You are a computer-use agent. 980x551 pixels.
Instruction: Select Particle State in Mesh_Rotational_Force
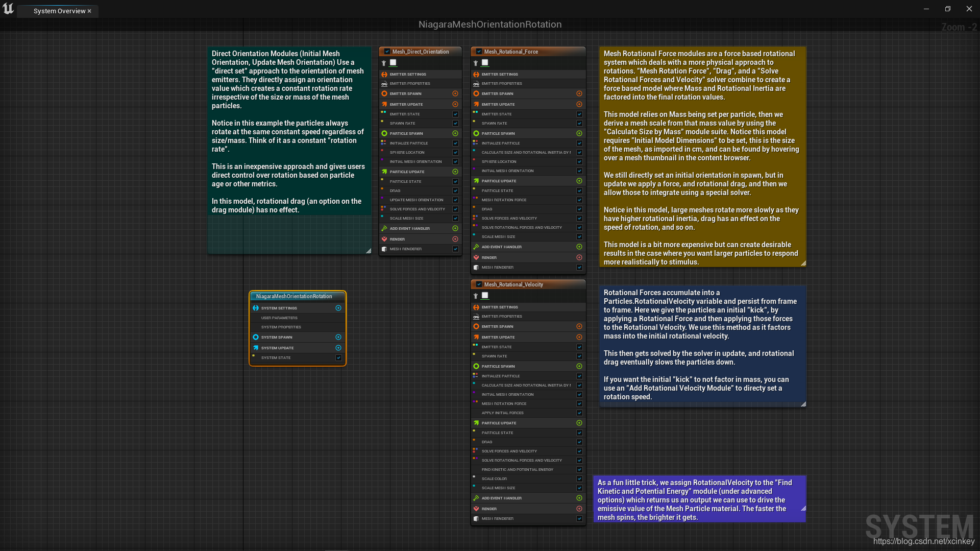528,191
